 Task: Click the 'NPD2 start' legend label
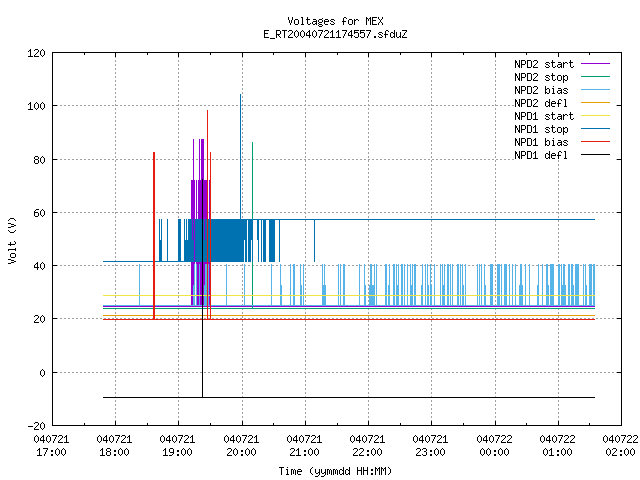tap(544, 64)
